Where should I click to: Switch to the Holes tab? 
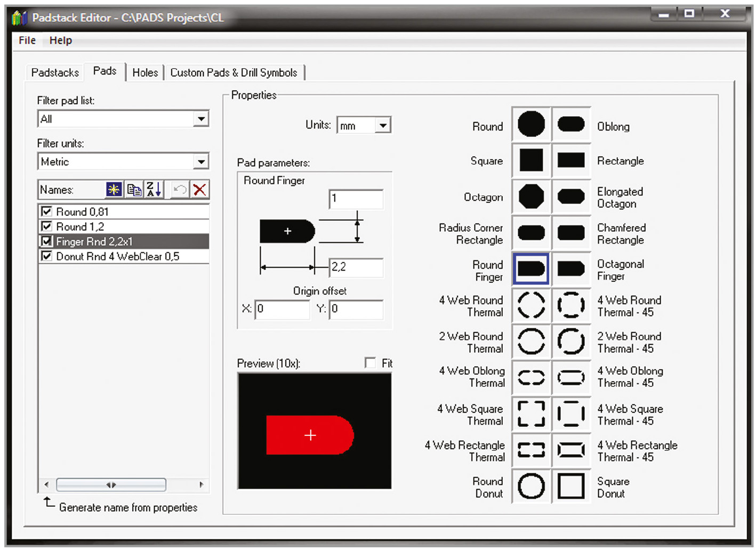145,72
